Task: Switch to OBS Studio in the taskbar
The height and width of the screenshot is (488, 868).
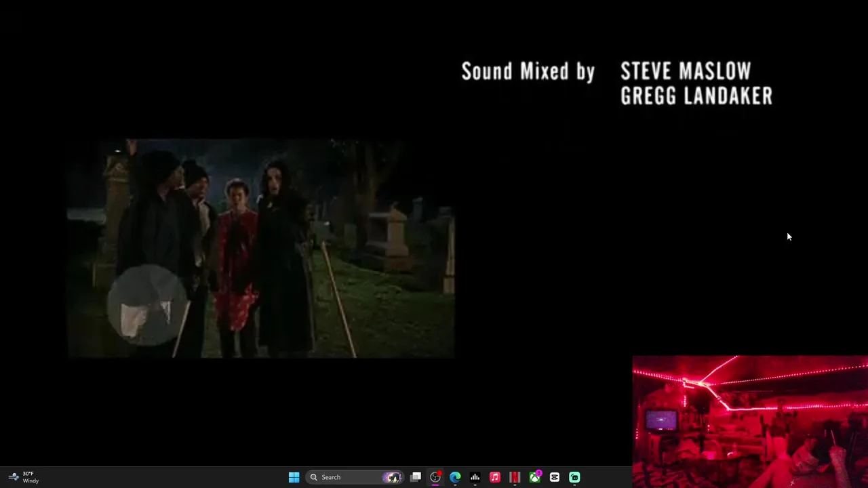Action: pos(435,477)
